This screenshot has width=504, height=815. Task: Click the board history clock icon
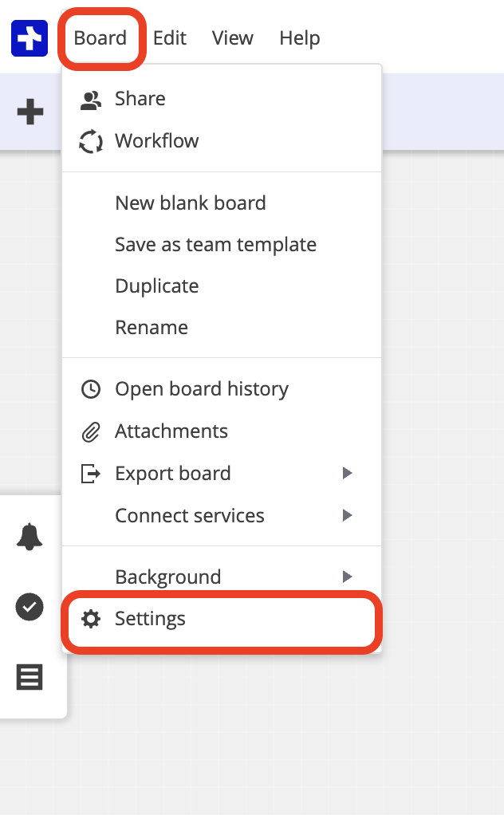pos(91,390)
